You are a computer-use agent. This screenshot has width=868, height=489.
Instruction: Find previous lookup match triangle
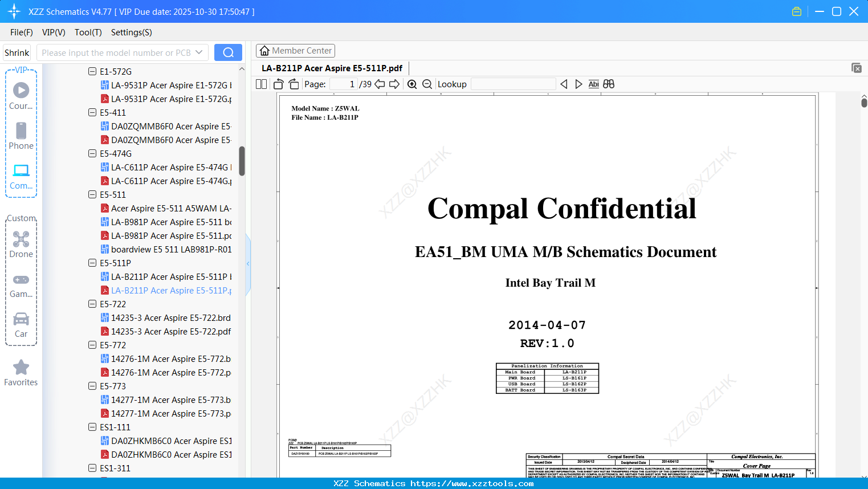coord(564,84)
